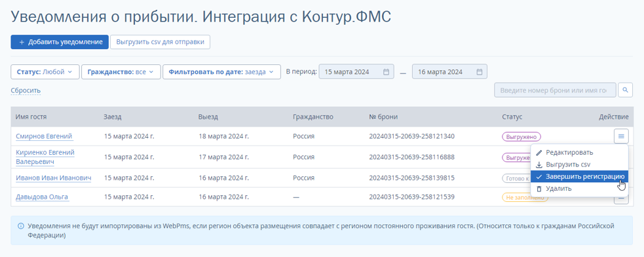The width and height of the screenshot is (644, 257).
Task: Choose Редактировать in the context menu
Action: pos(580,152)
